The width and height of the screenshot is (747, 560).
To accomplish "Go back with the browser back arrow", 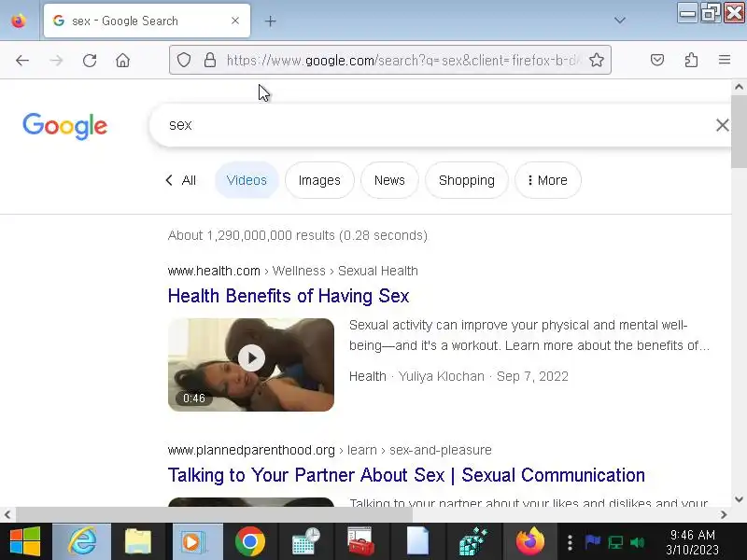I will pyautogui.click(x=21, y=61).
